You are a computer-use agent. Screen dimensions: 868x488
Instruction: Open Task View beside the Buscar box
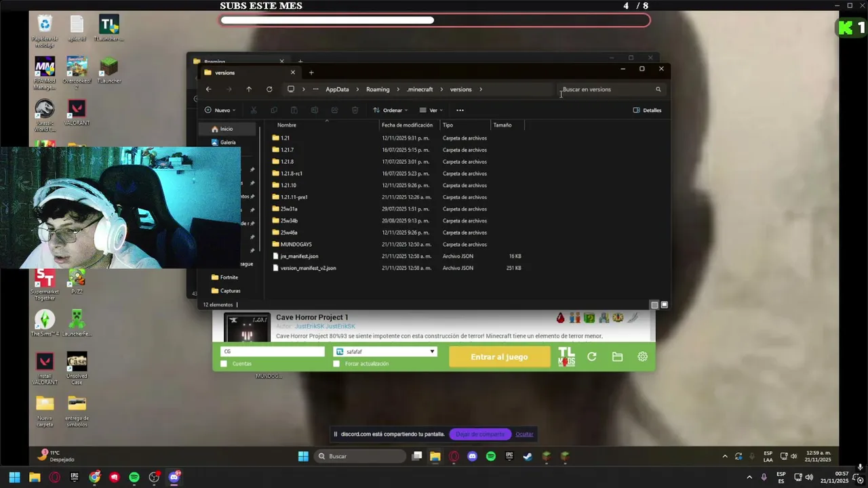pyautogui.click(x=417, y=456)
